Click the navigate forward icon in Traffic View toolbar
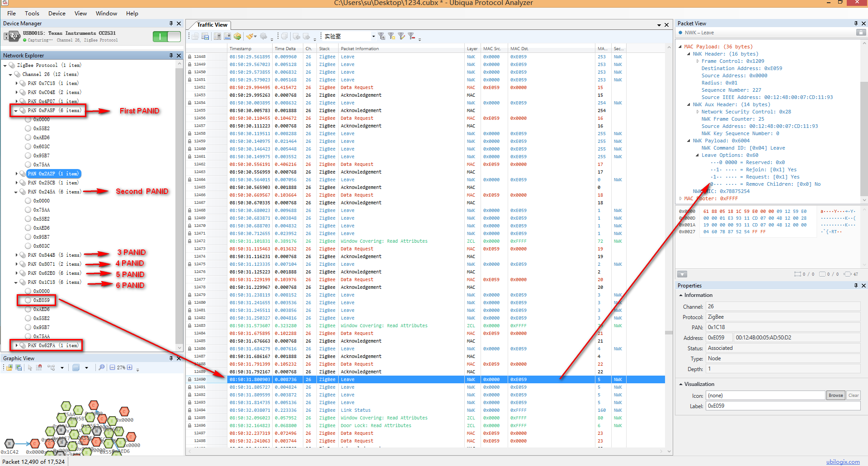This screenshot has width=868, height=466. pos(307,36)
